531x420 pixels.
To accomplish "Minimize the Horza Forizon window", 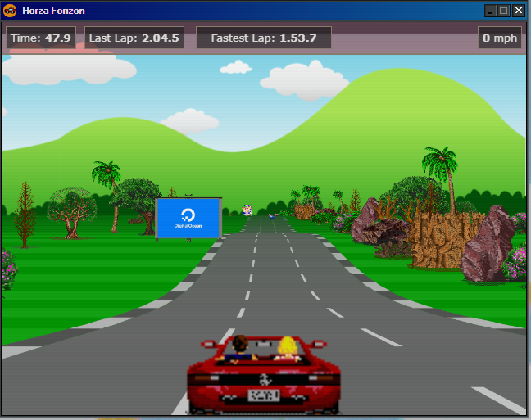I will click(490, 11).
